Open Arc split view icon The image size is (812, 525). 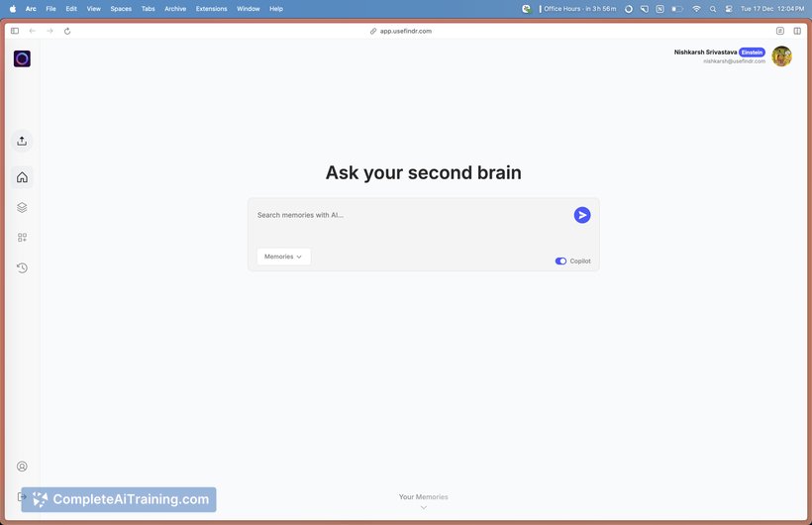pyautogui.click(x=797, y=31)
